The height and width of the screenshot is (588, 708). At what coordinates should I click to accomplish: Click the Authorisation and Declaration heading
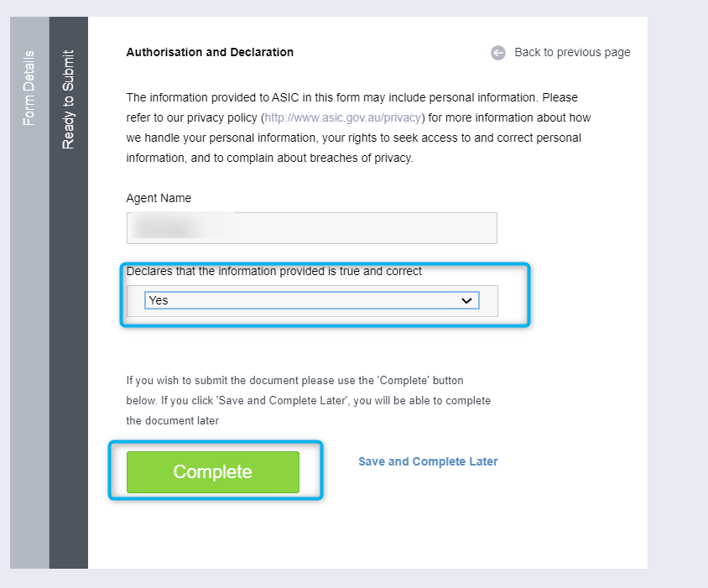pos(210,52)
